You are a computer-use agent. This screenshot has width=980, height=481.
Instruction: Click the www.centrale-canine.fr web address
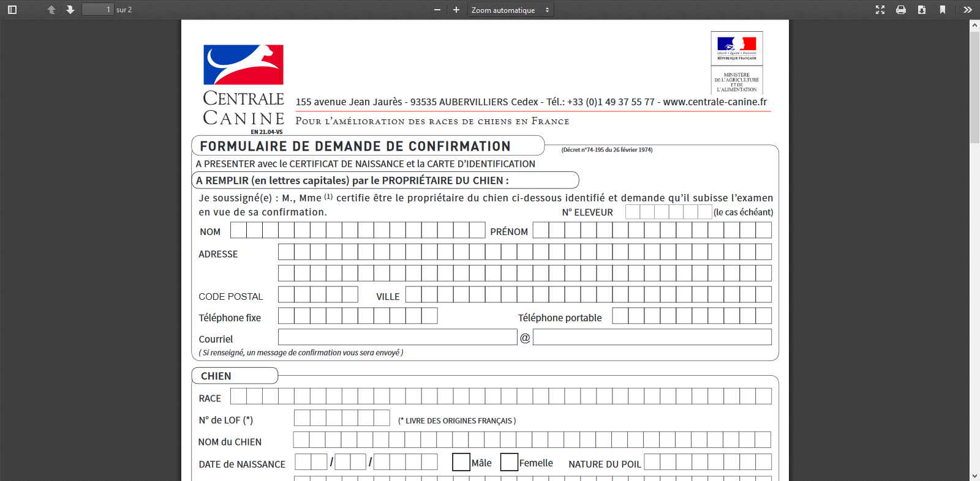click(715, 102)
